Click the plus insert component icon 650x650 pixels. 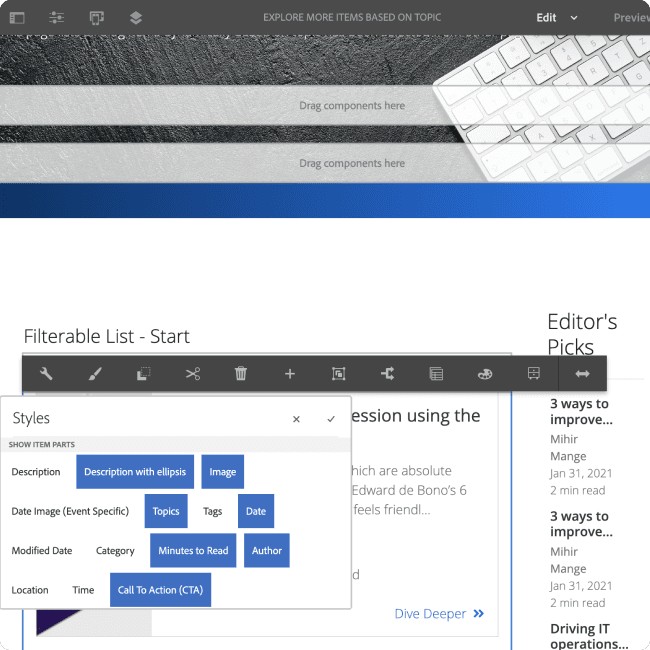click(x=290, y=374)
